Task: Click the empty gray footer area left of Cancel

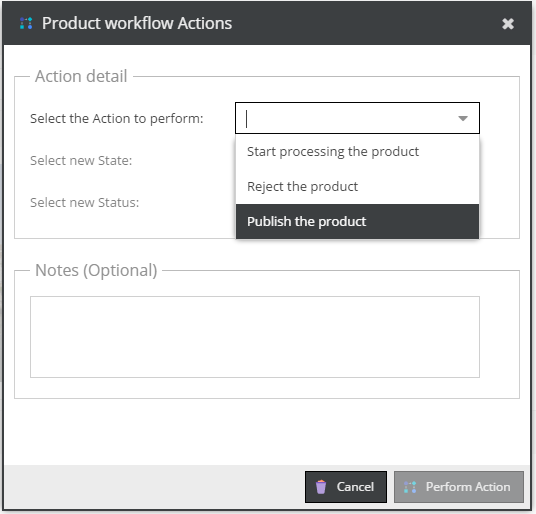Action: click(154, 487)
